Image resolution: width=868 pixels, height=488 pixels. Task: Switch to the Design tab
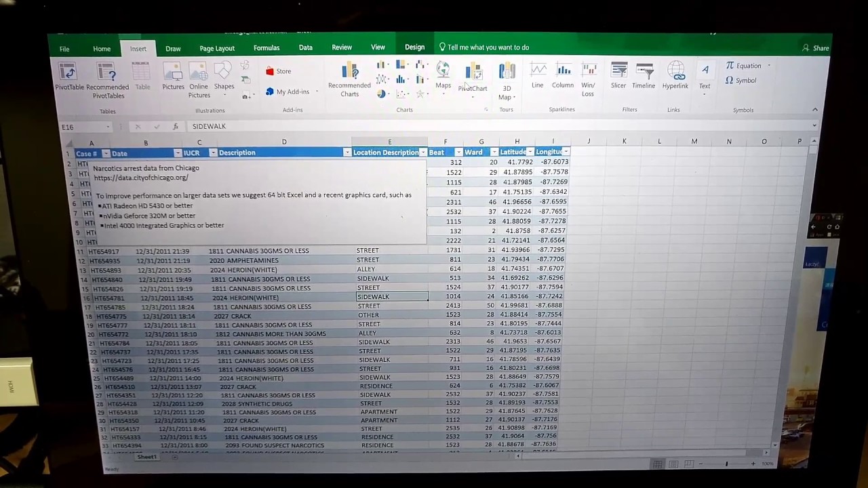click(x=414, y=47)
